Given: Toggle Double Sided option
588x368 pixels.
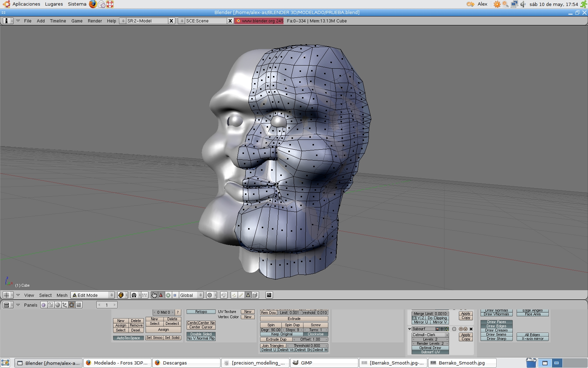Looking at the screenshot, I should pos(201,334).
